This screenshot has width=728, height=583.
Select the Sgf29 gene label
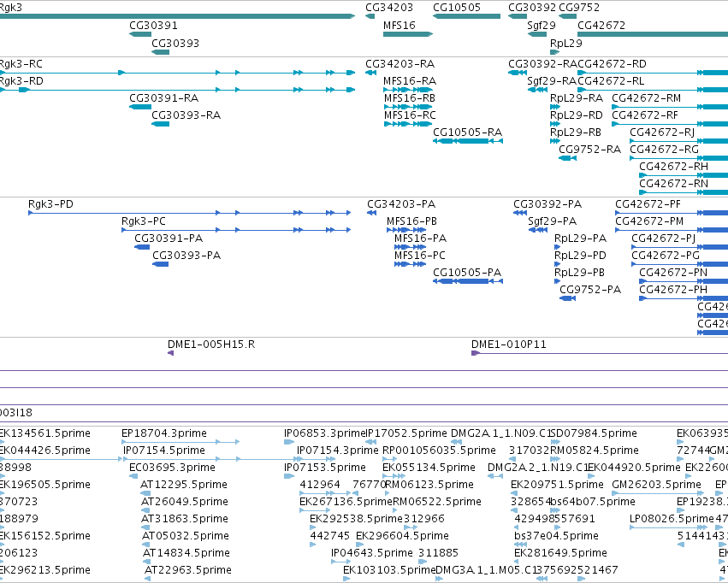click(542, 26)
